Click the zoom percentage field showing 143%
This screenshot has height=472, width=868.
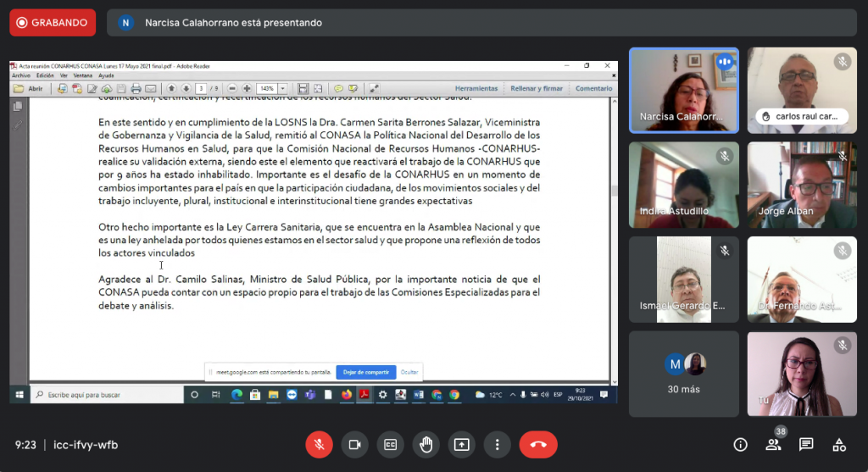pos(267,88)
